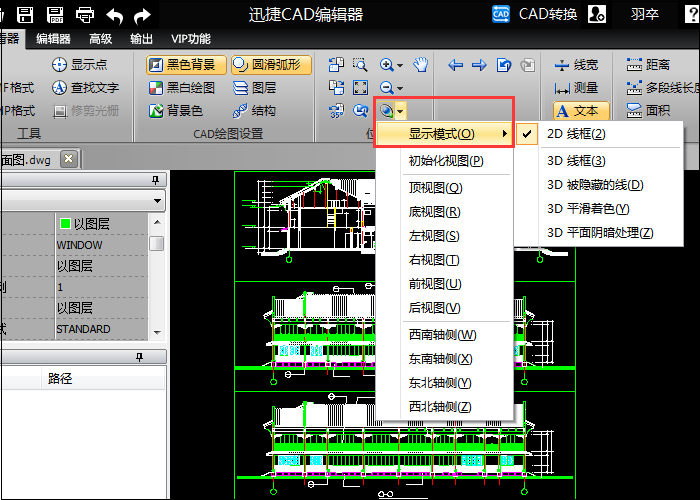Click the undo arrow icon

pos(116,14)
